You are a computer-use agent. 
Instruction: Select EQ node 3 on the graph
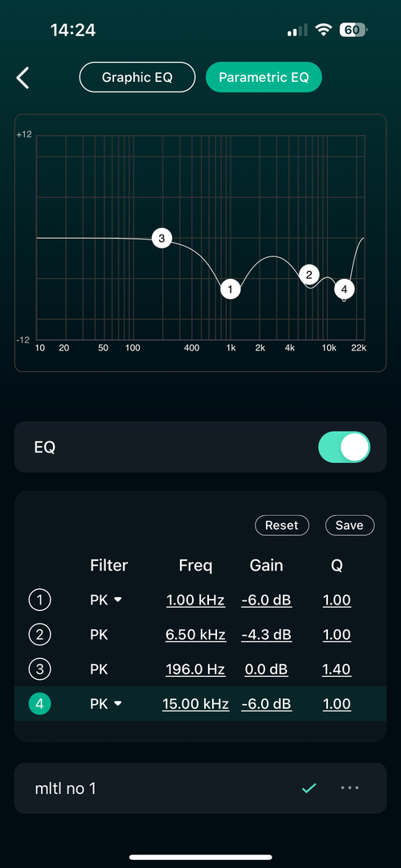coord(162,239)
